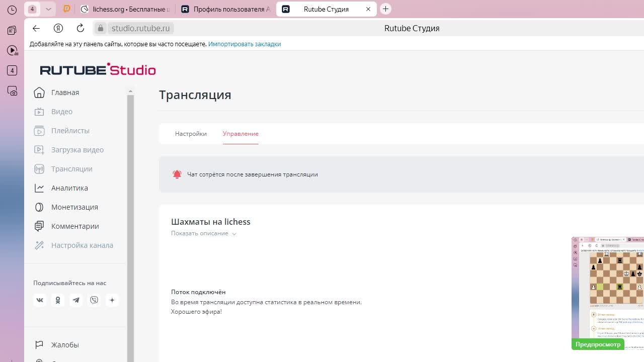
Task: Open the Telegram social link icon
Action: click(76, 300)
